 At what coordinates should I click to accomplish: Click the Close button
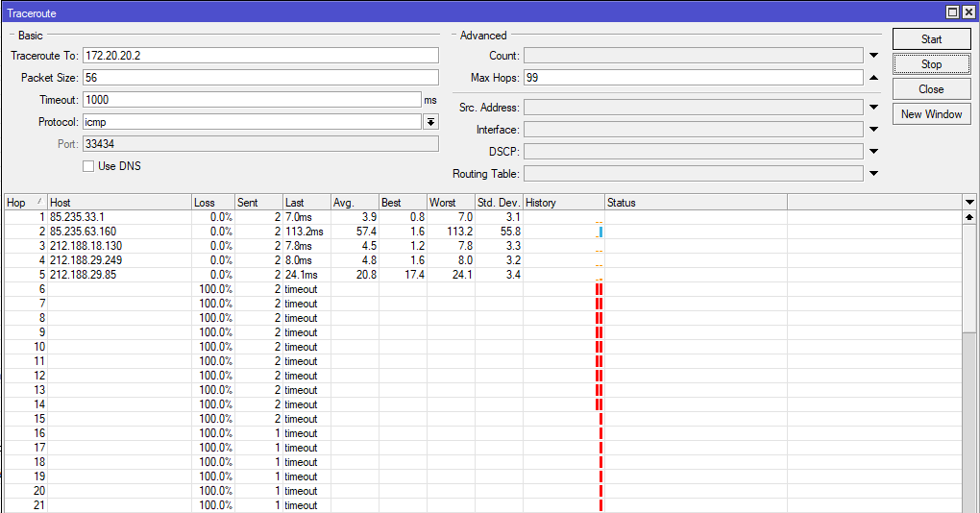point(931,88)
